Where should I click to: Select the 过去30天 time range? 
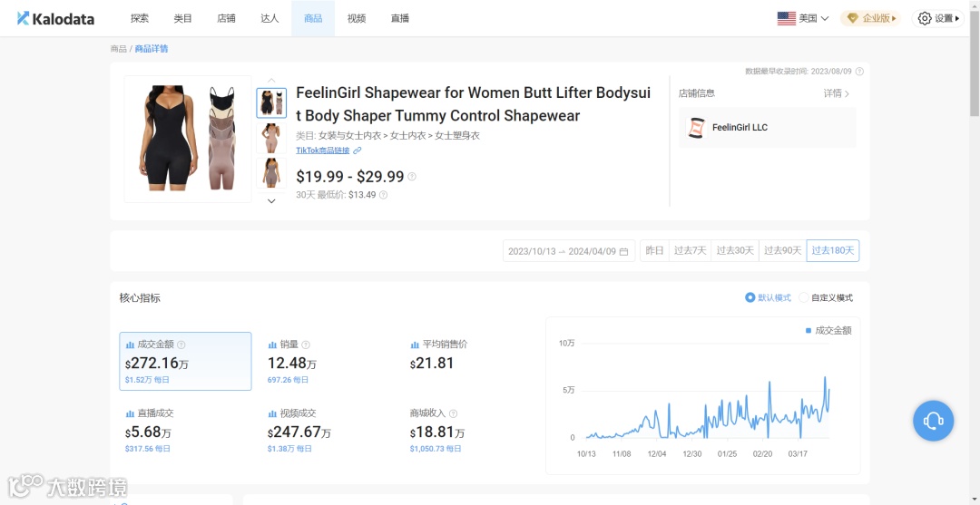tap(735, 251)
